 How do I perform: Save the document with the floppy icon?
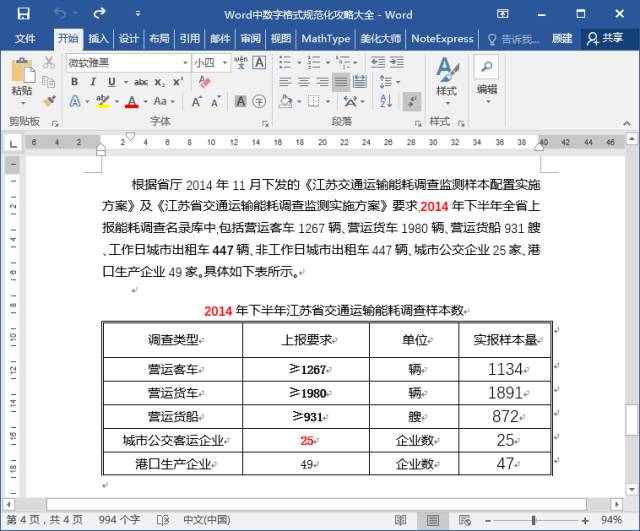click(x=23, y=13)
